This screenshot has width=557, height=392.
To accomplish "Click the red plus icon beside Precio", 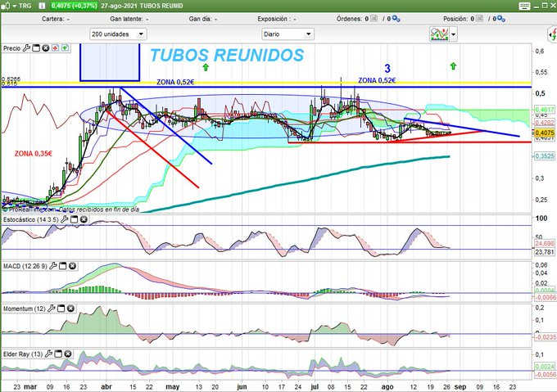I will [56, 48].
